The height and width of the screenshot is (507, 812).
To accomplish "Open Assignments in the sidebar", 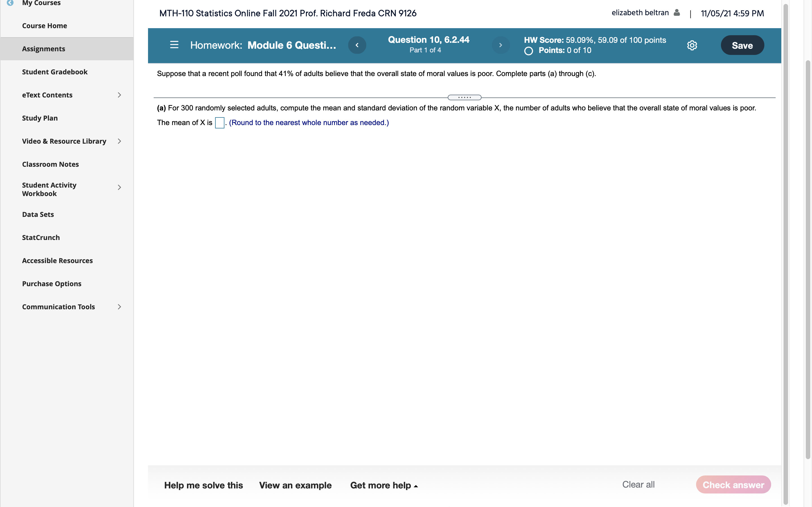I will (x=44, y=49).
